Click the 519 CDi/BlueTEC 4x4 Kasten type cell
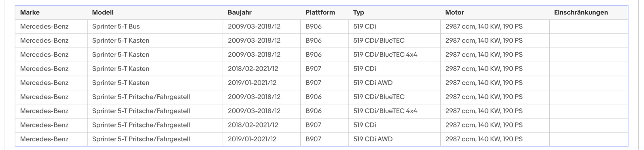 (x=394, y=55)
